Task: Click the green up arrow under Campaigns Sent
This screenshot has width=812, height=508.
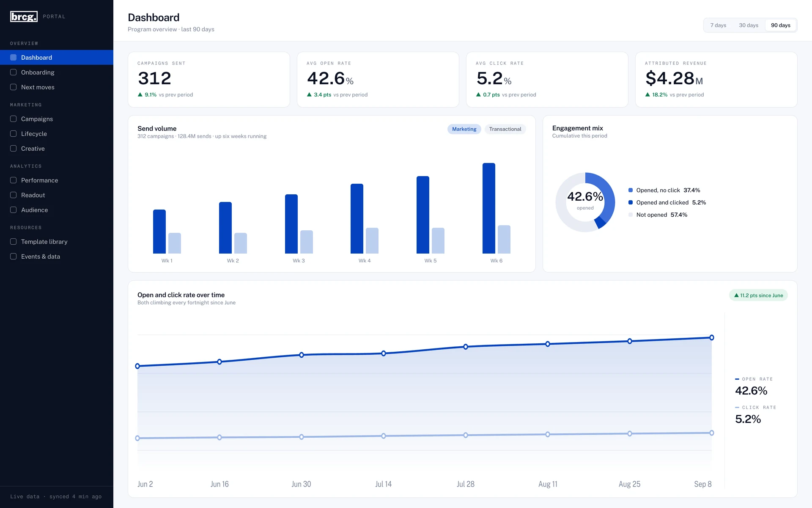Action: 140,94
